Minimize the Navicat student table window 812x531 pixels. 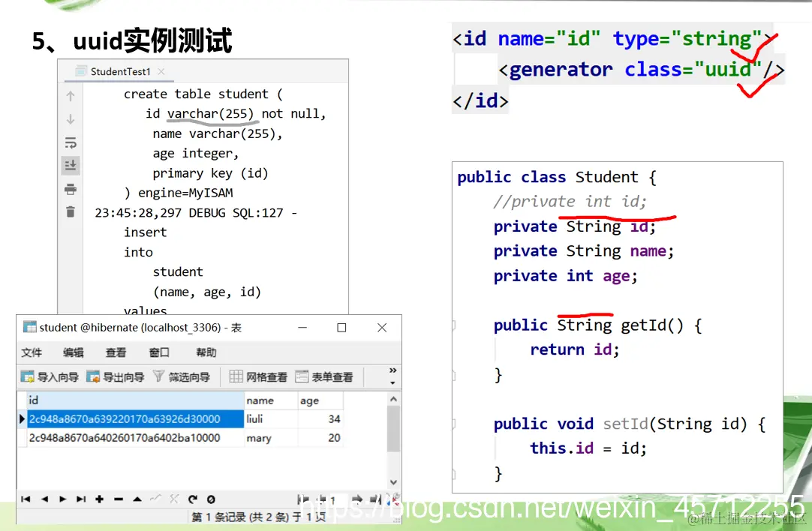point(302,328)
